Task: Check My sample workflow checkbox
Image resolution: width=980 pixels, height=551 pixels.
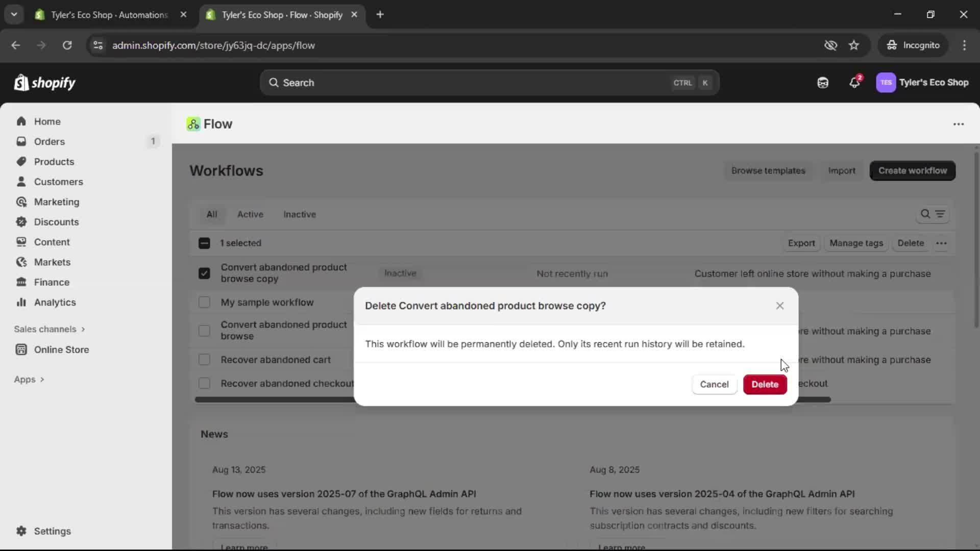Action: tap(204, 302)
